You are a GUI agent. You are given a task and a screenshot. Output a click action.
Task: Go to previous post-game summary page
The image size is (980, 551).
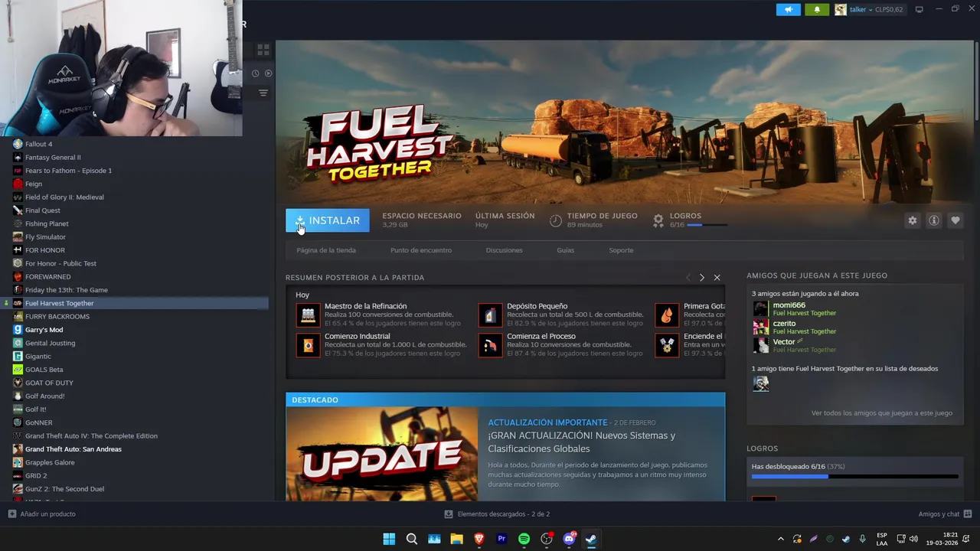[x=688, y=278]
